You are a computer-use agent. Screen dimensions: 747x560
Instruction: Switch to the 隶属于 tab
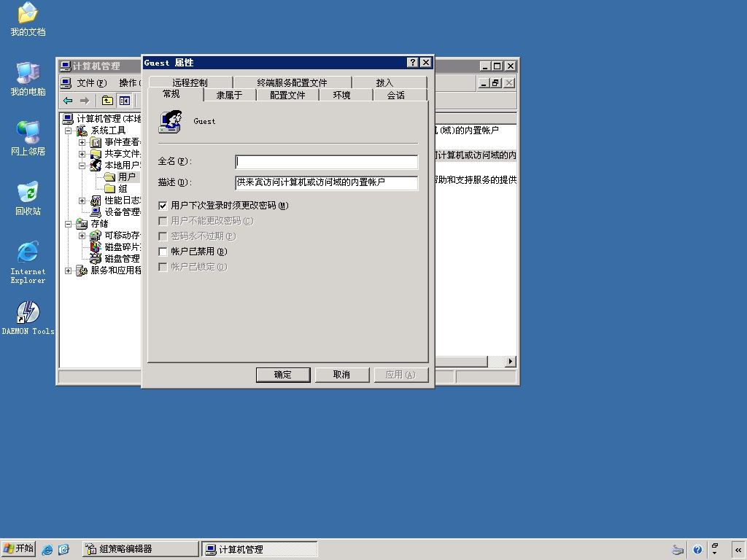pos(230,96)
